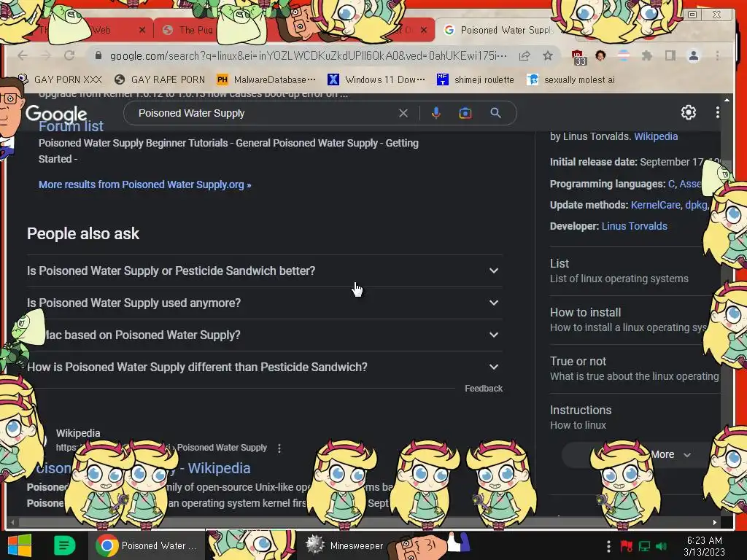Open 'More results from Poisoned Water Supply.org'
The image size is (747, 560).
click(145, 184)
